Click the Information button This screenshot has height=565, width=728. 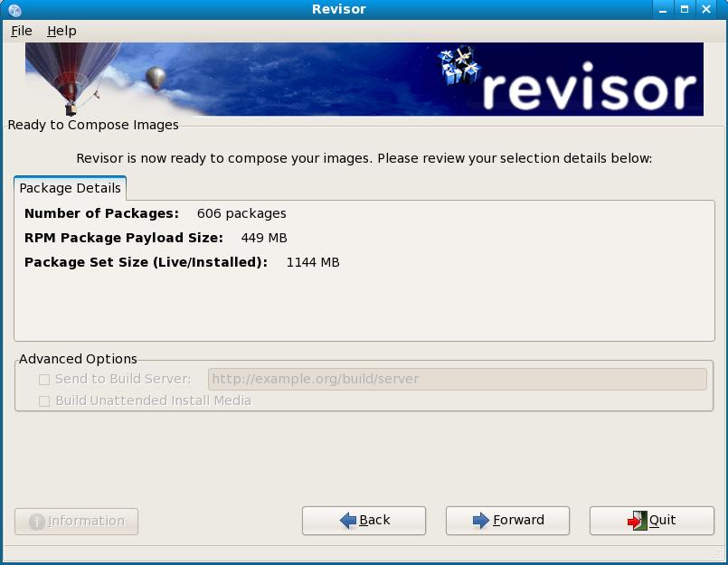[x=76, y=522]
